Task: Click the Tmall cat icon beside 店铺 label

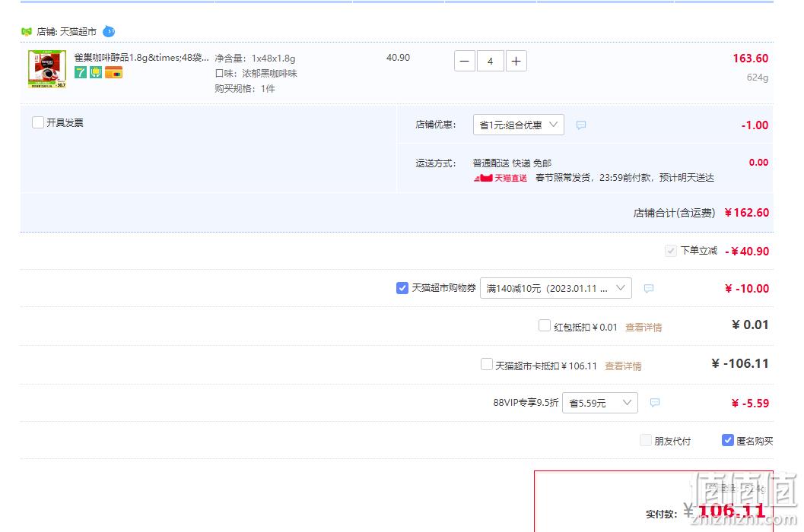Action: click(27, 32)
